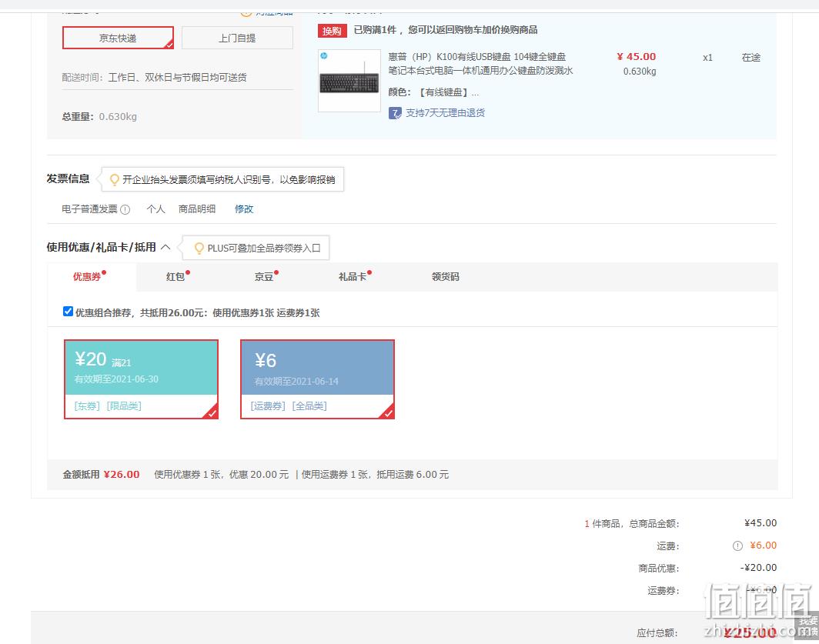Switch to the 京豆 tab

tap(264, 276)
